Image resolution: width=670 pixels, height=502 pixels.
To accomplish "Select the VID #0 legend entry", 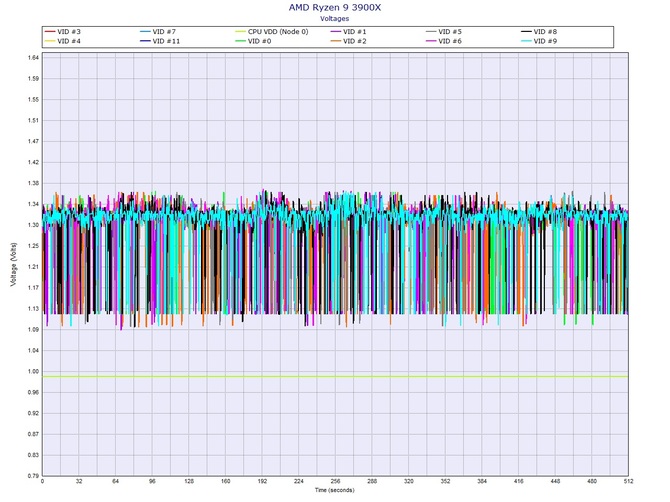I will coord(253,41).
